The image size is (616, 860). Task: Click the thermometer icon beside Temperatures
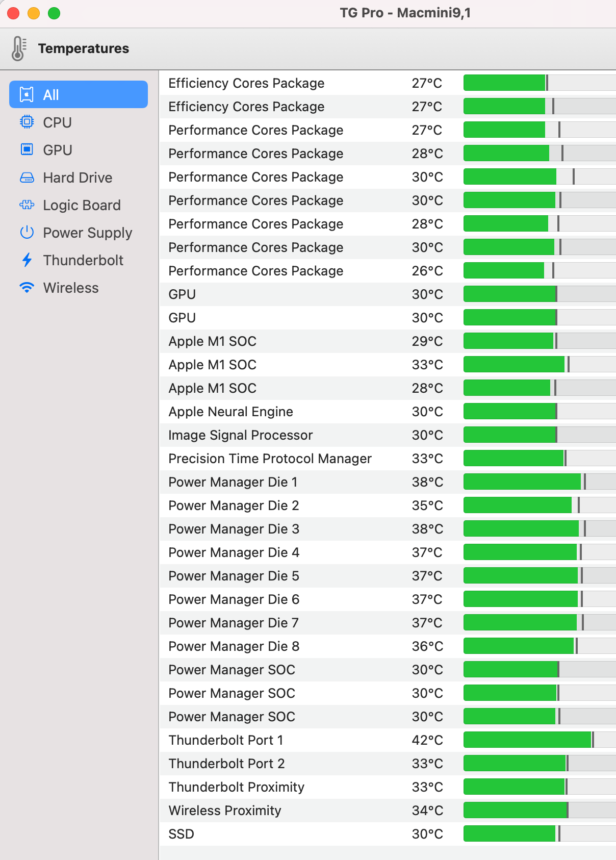(18, 48)
